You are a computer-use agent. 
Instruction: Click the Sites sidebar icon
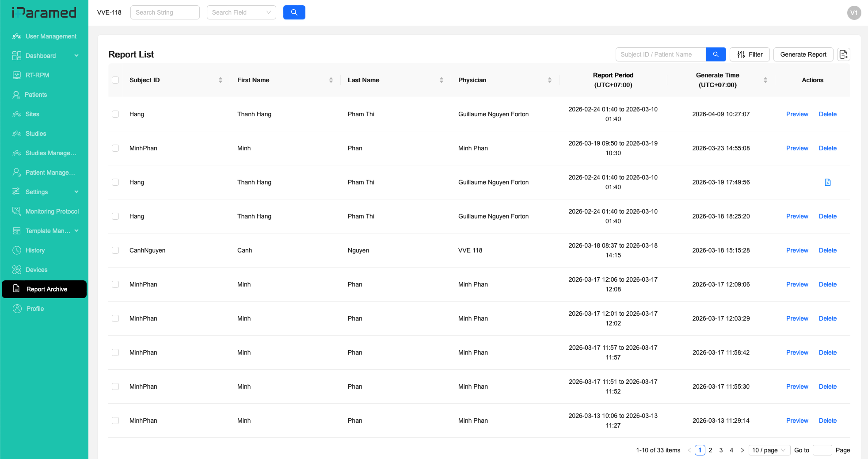pos(17,114)
